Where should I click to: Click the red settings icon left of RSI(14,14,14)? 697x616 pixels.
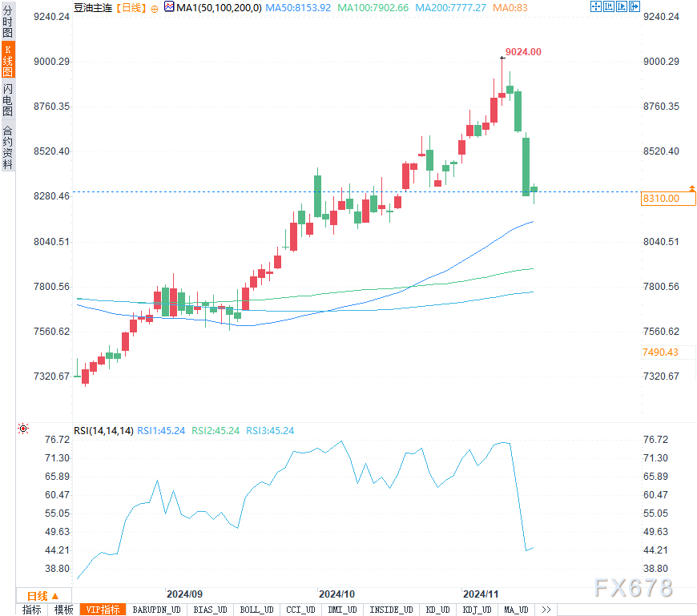point(24,430)
